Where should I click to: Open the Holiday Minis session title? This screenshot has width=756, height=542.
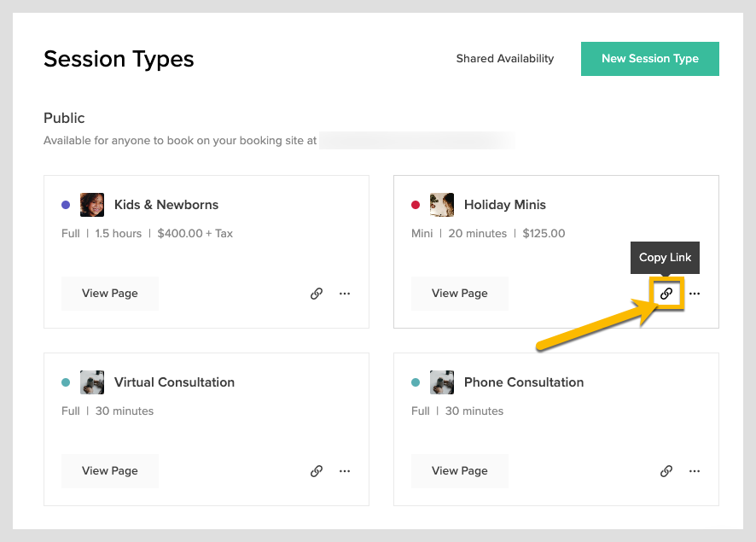pyautogui.click(x=504, y=205)
